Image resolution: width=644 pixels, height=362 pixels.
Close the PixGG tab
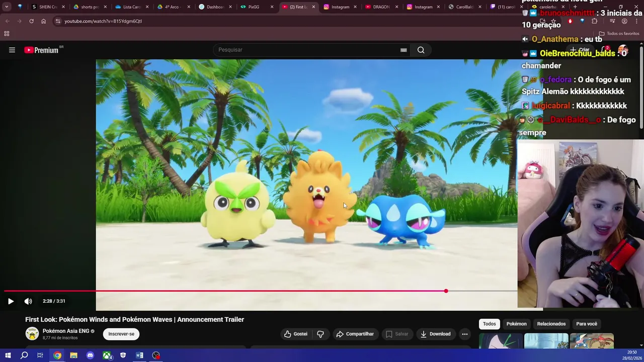point(272,7)
